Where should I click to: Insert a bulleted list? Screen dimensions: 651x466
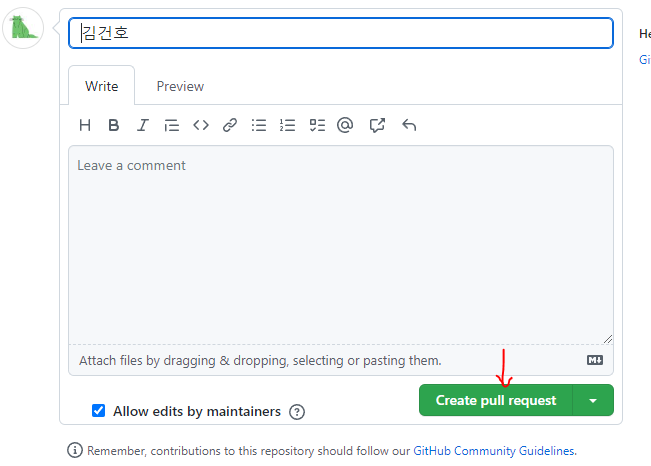(x=259, y=125)
